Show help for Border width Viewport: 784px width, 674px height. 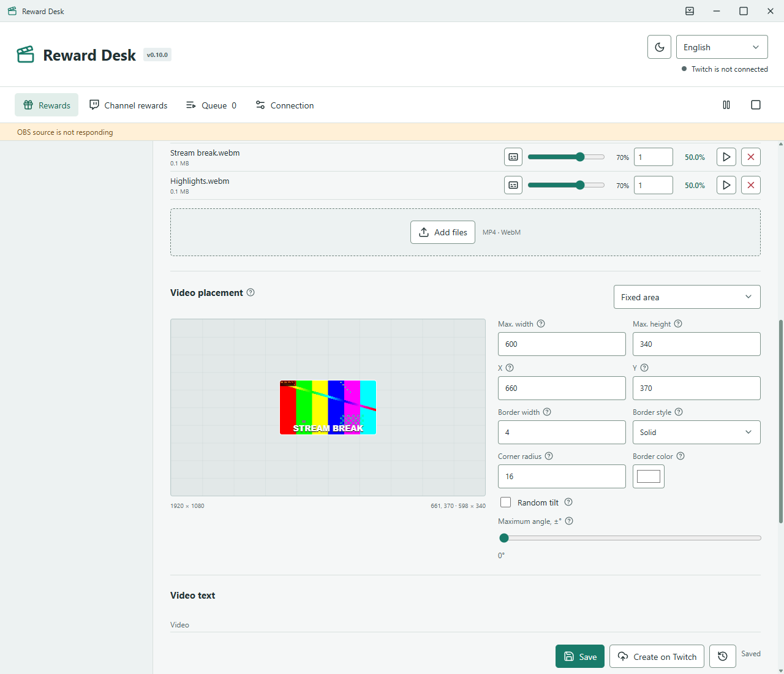coord(547,412)
